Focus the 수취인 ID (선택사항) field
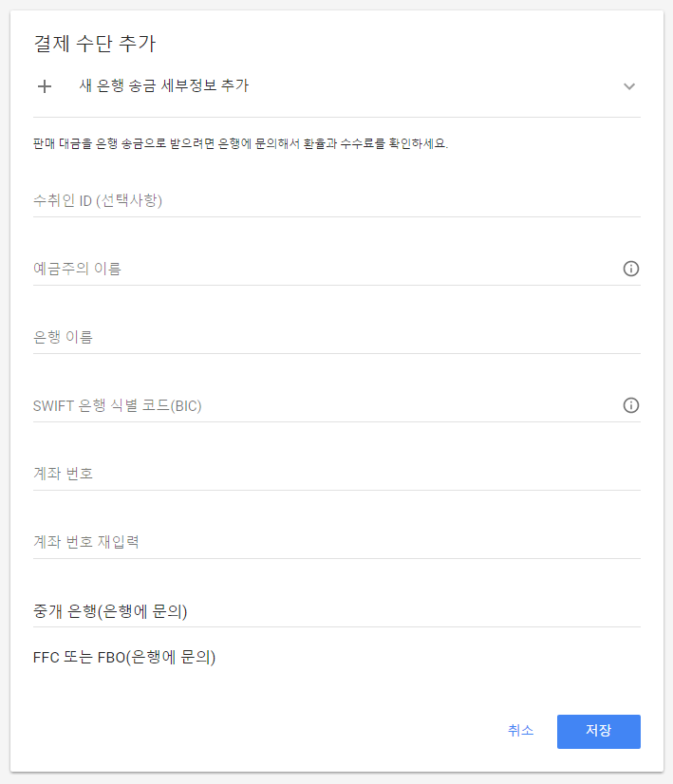This screenshot has height=784, width=673. click(336, 200)
